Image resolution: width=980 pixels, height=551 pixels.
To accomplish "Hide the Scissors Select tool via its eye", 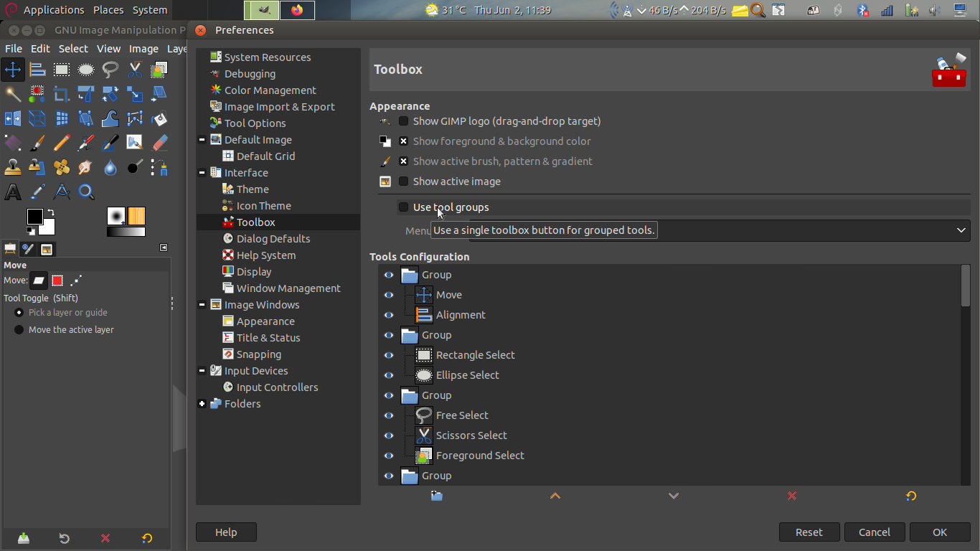I will 389,435.
